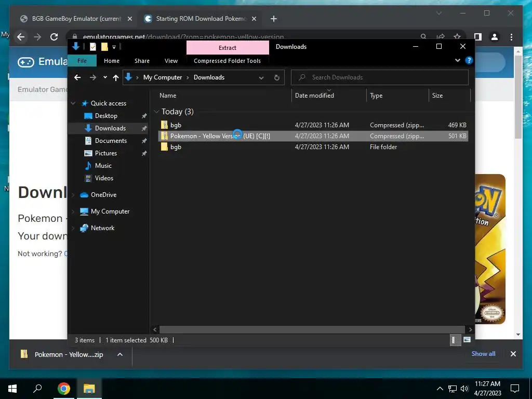Open Chrome side panel icon

point(478,37)
